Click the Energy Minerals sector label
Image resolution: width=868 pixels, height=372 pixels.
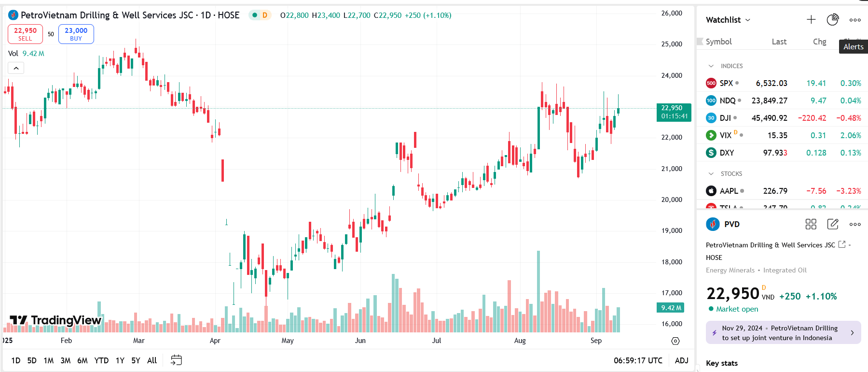click(x=730, y=270)
